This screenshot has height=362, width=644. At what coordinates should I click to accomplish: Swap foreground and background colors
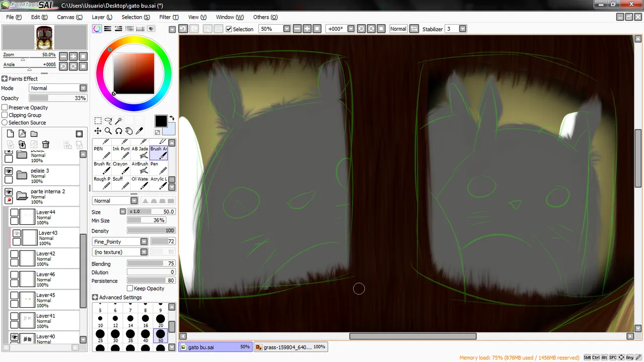(x=172, y=119)
